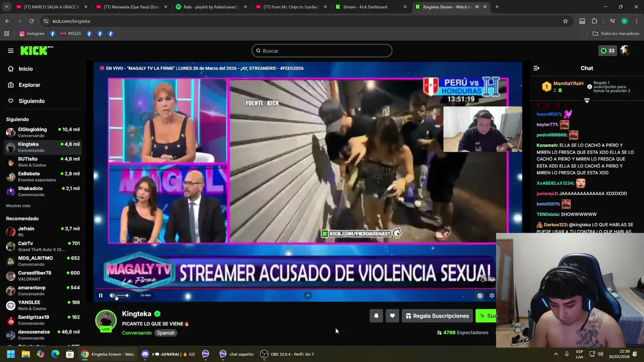The image size is (644, 362).
Task: Open the user profile avatar menu
Action: point(625,51)
